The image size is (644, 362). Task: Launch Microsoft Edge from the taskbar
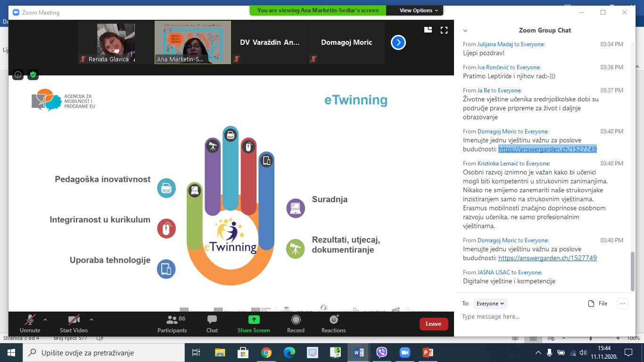(289, 353)
